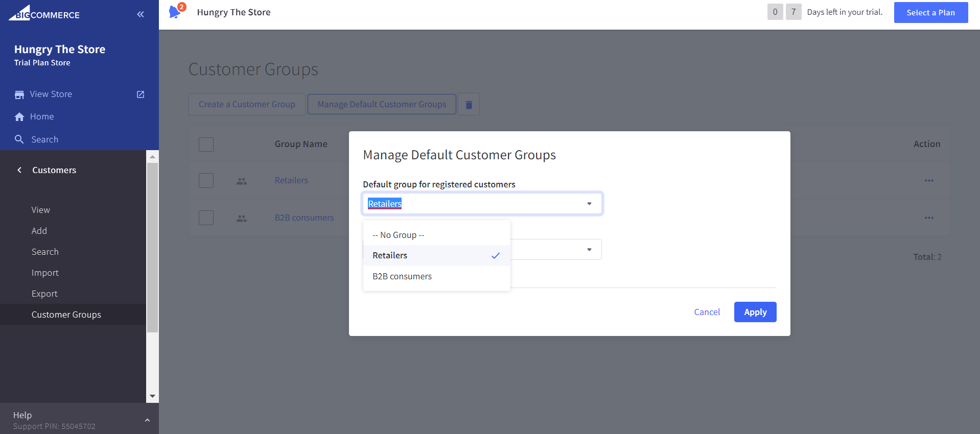Click the sidebar scrollbar down arrow
Image resolution: width=980 pixels, height=434 pixels.
click(x=152, y=396)
